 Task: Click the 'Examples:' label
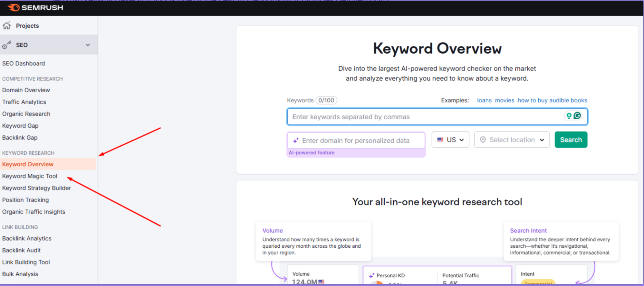click(x=455, y=100)
